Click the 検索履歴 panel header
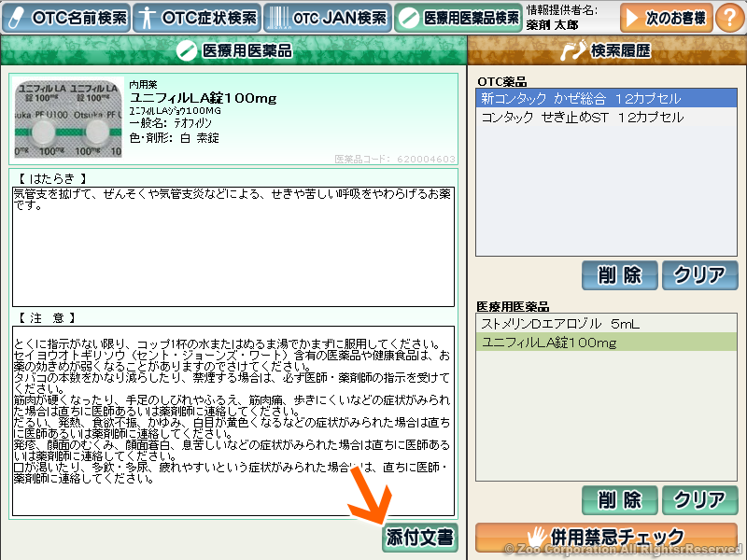The image size is (747, 560). 608,50
